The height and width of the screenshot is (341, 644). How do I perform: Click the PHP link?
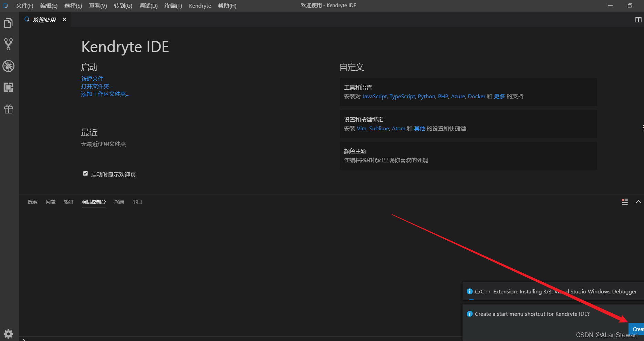443,96
